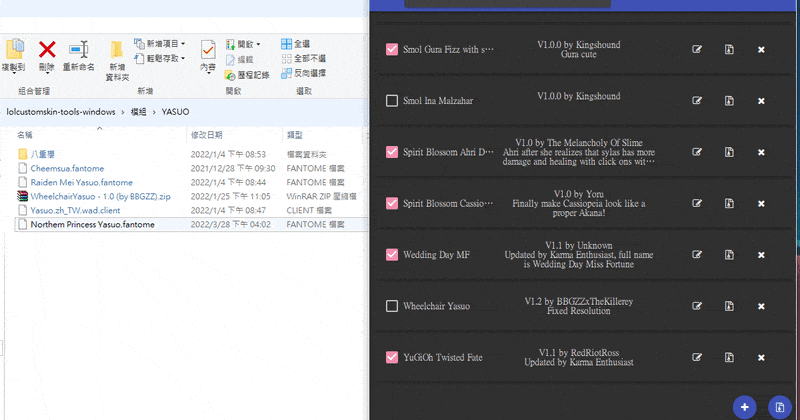
Task: Disable the Wedding Day MF checkbox
Action: click(392, 254)
